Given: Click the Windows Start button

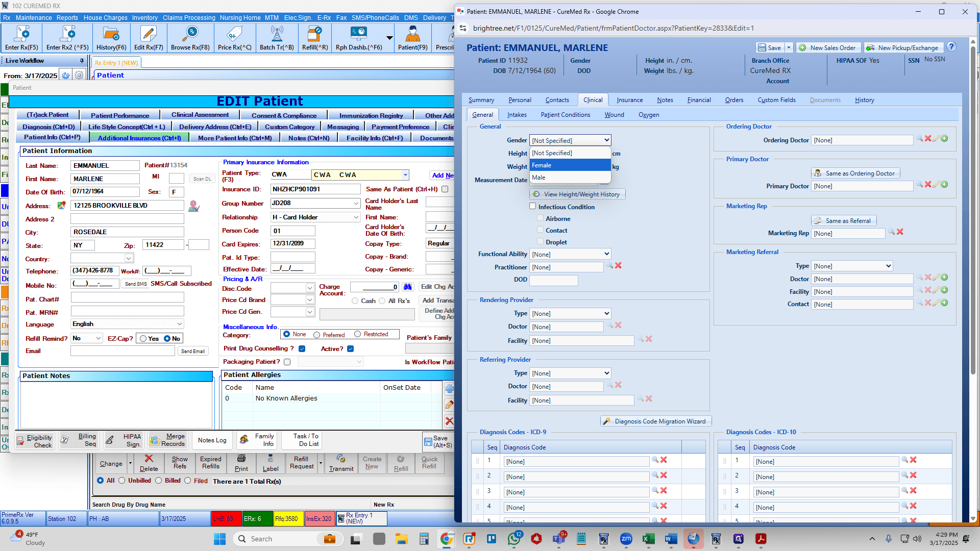Looking at the screenshot, I should point(220,539).
